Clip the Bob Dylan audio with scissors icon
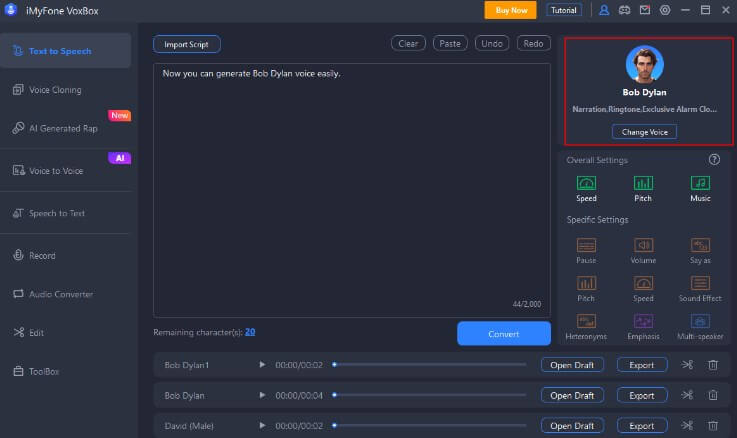737x438 pixels. pyautogui.click(x=687, y=395)
